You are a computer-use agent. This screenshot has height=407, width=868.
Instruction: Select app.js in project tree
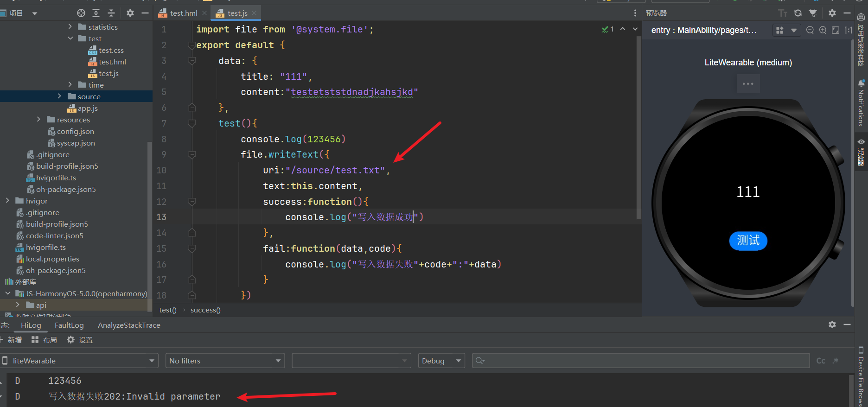83,108
